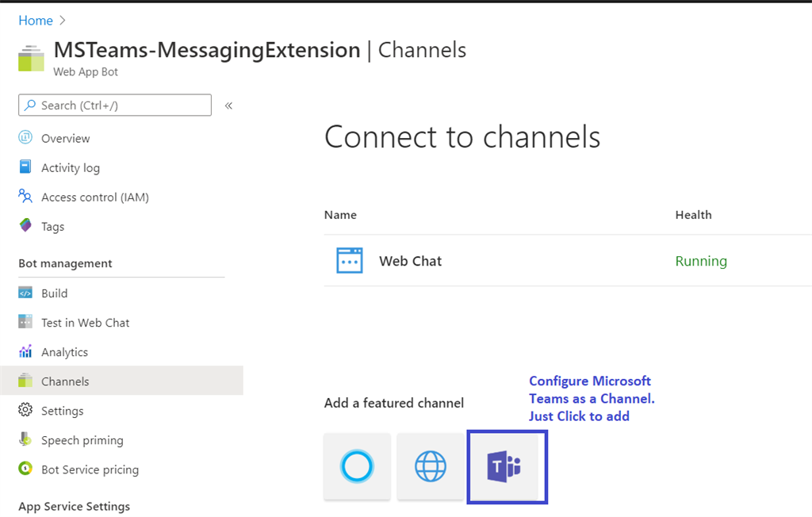The width and height of the screenshot is (812, 517).
Task: Open the Settings gear icon
Action: pos(25,410)
